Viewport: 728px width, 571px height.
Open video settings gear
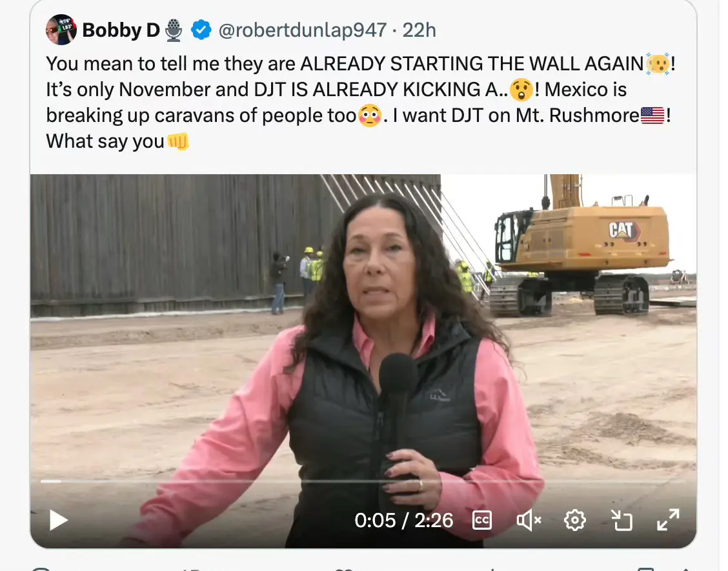tap(575, 520)
